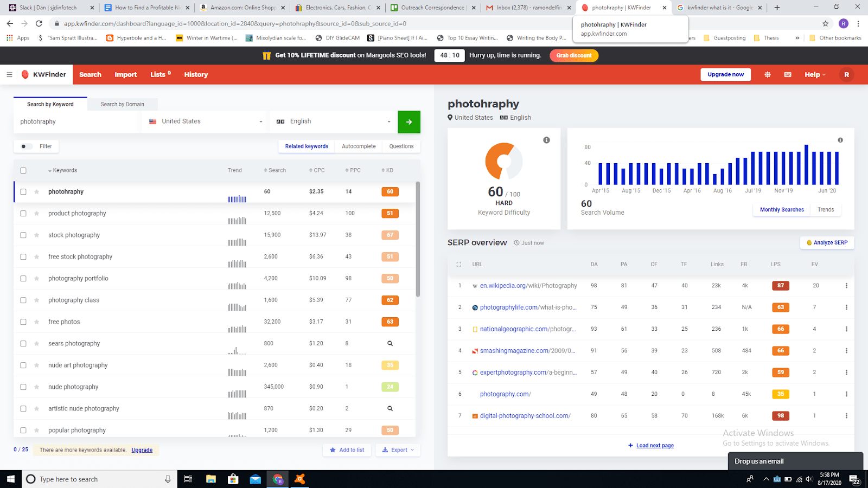This screenshot has height=488, width=868.
Task: Sort by CPC column
Action: (317, 170)
